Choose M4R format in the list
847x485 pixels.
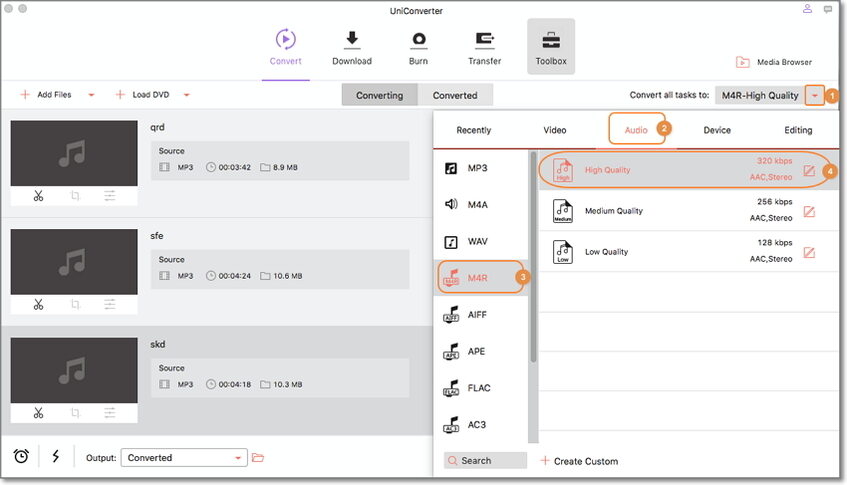[x=481, y=278]
